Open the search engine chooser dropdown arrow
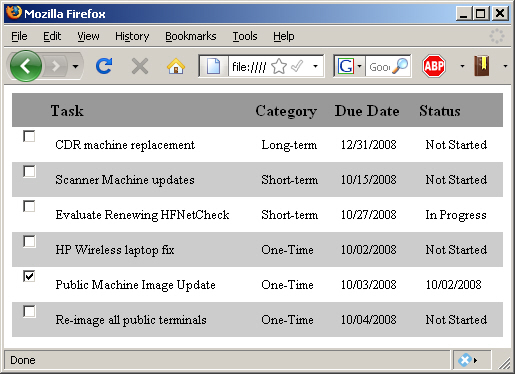Viewport: 515px width, 374px height. point(359,66)
